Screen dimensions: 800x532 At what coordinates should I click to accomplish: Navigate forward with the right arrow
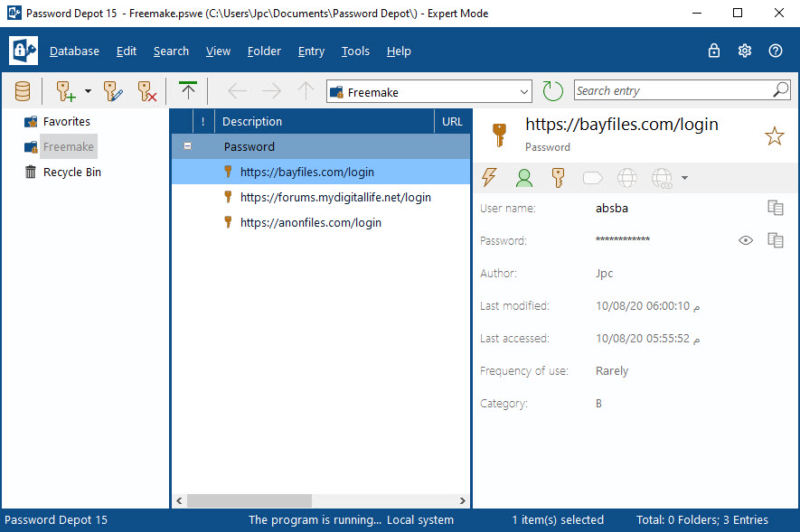[x=271, y=91]
